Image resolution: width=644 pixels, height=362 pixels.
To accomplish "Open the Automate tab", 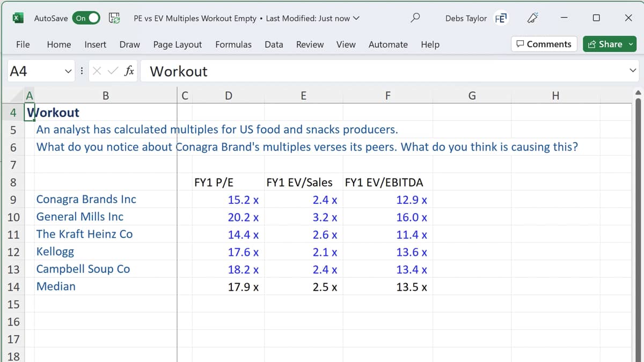I will point(388,45).
